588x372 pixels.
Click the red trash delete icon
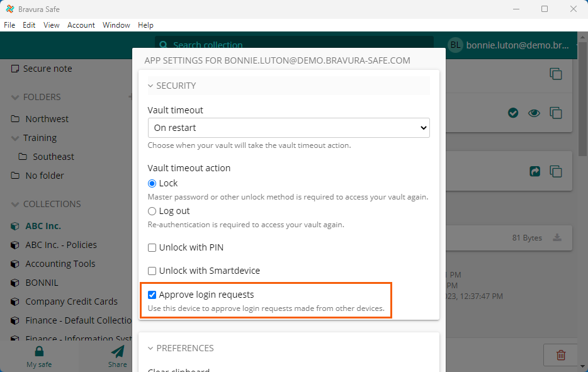coord(561,355)
